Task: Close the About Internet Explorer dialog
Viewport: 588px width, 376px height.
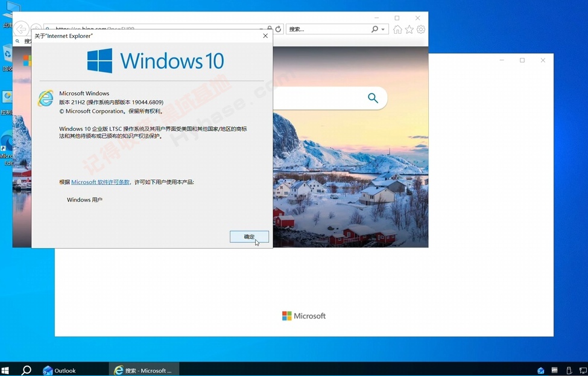Action: click(265, 36)
